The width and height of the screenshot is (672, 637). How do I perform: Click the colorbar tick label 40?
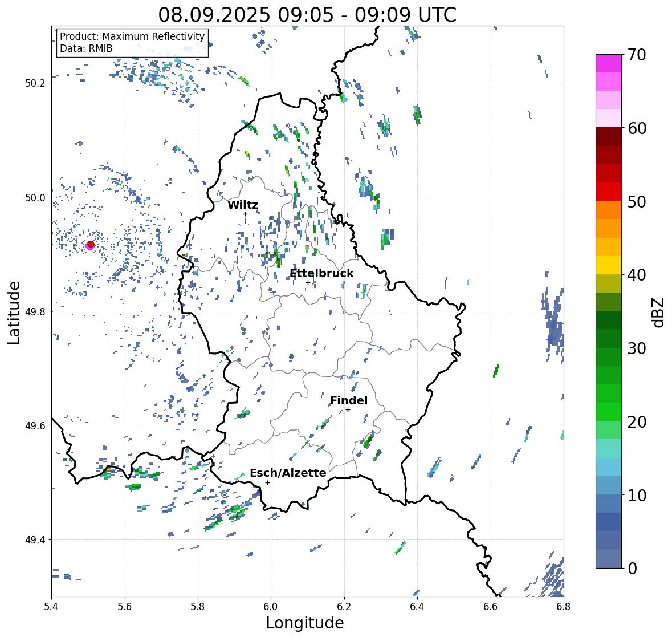coord(637,275)
